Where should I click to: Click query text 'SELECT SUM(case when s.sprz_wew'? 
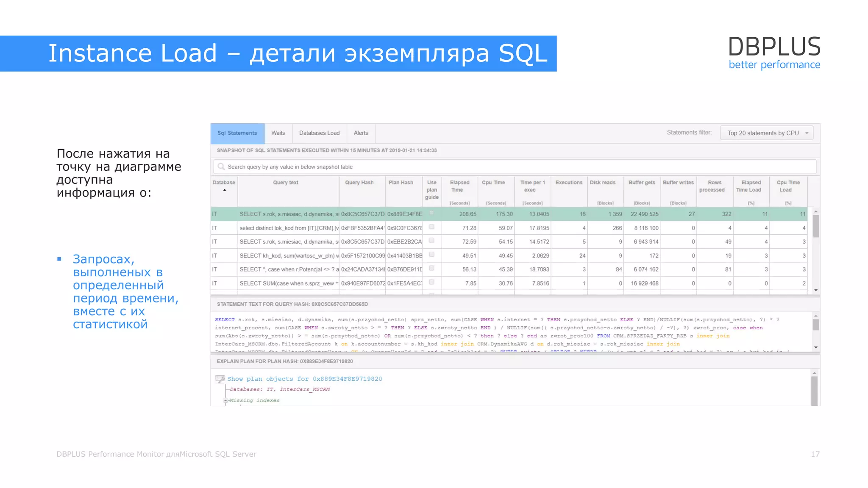coord(289,283)
